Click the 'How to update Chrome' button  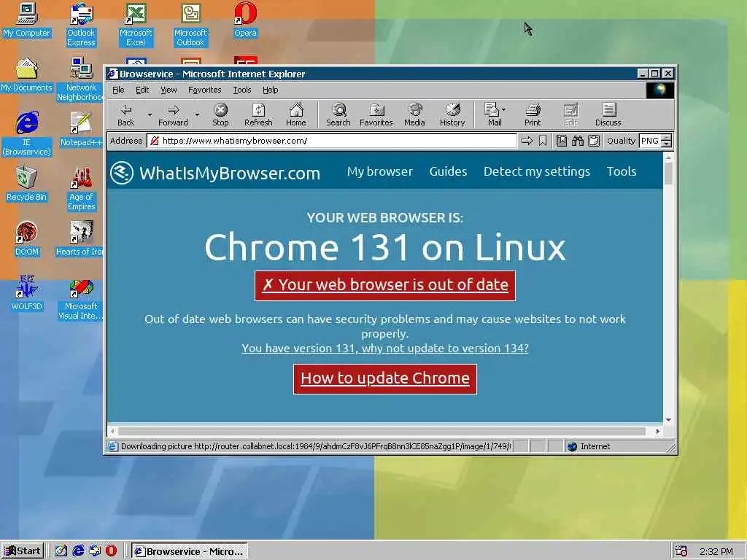pos(385,378)
